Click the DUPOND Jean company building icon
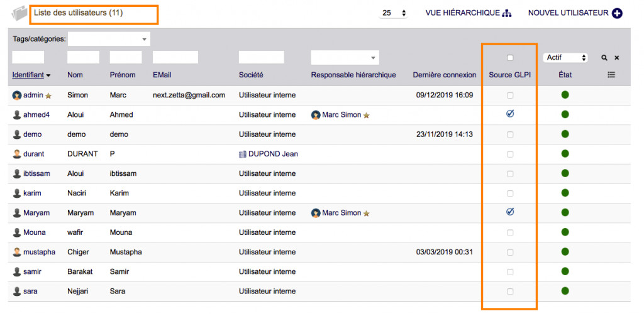644x316 pixels. [243, 154]
